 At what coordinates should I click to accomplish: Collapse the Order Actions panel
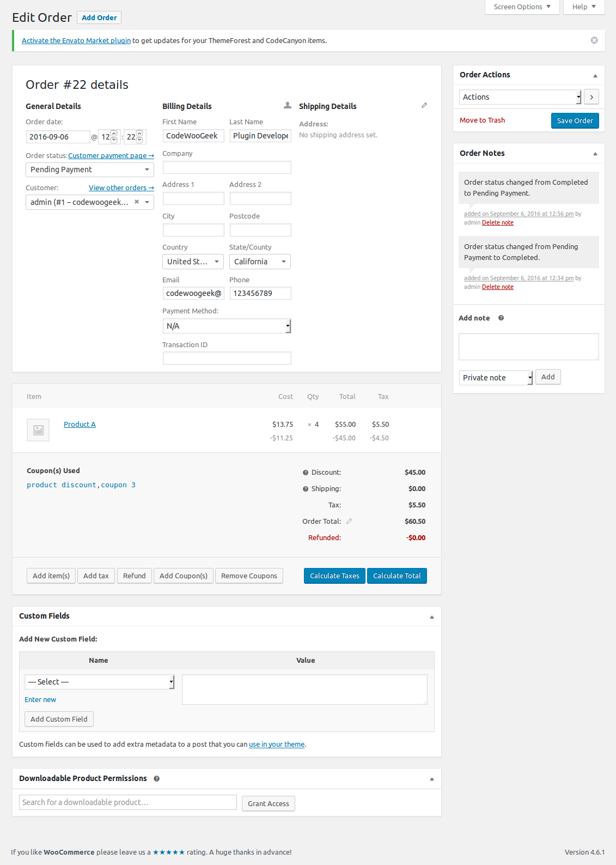pos(595,75)
